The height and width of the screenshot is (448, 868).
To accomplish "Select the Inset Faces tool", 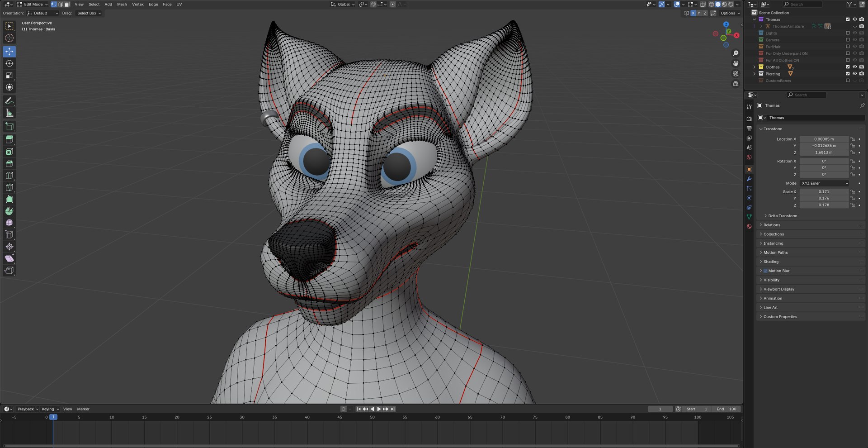I will coord(9,152).
